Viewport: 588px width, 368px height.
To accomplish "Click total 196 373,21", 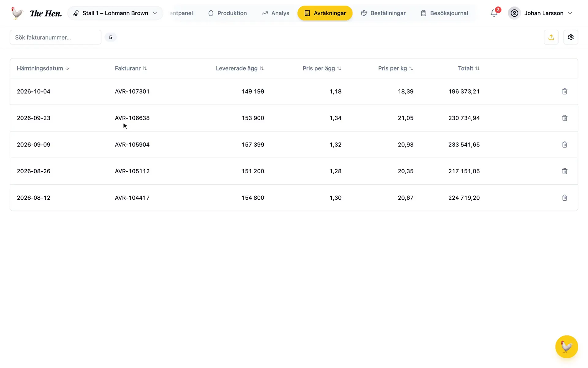I will [464, 91].
